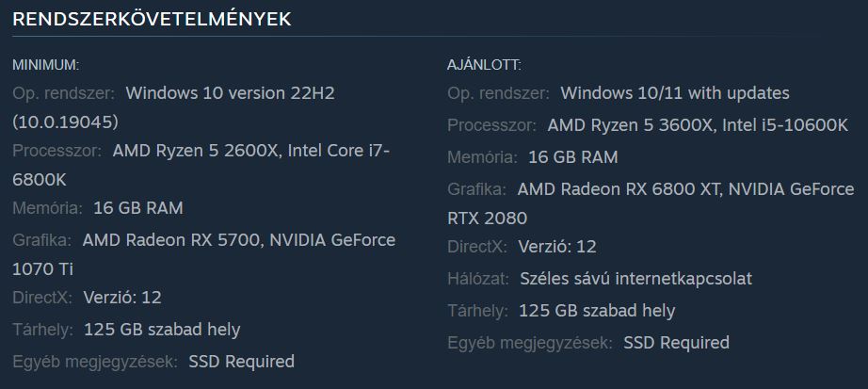The height and width of the screenshot is (389, 868).
Task: Click SSD Required in the AJÁNLOTT column
Action: point(676,342)
